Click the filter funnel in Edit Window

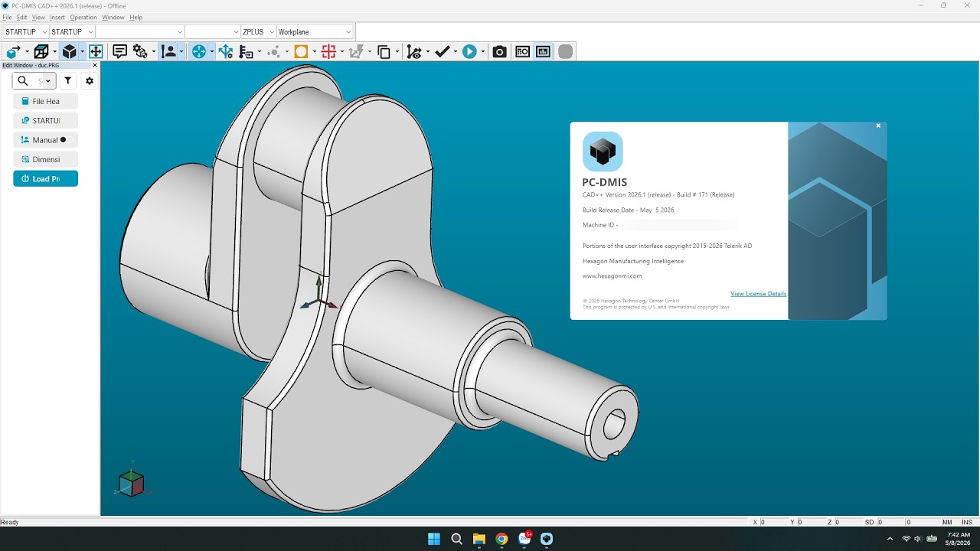click(x=67, y=80)
